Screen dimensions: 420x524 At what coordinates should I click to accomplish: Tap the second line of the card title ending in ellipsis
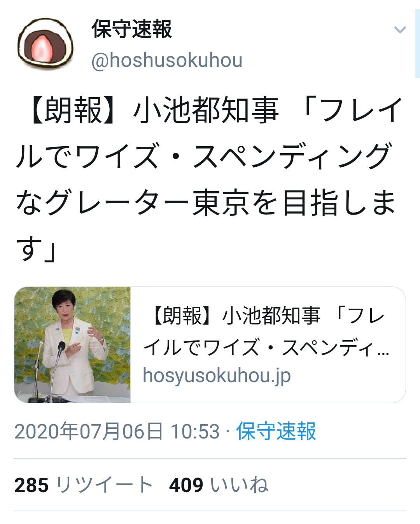[x=267, y=348]
